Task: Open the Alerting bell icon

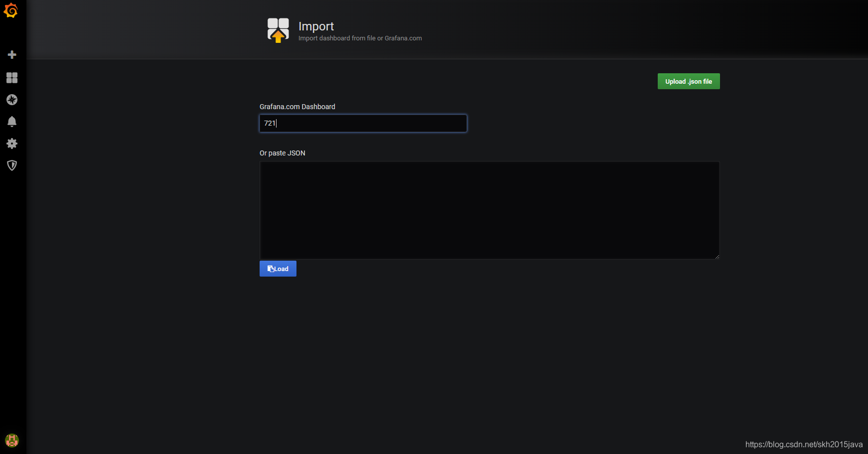Action: 12,122
